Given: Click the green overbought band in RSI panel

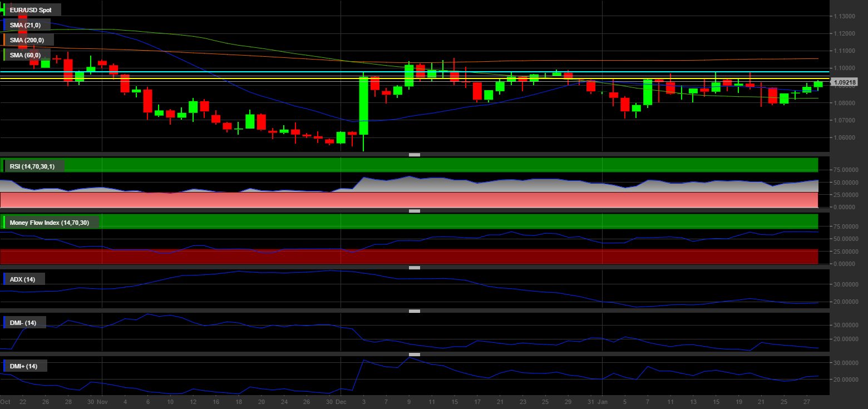Looking at the screenshot, I should tap(445, 165).
